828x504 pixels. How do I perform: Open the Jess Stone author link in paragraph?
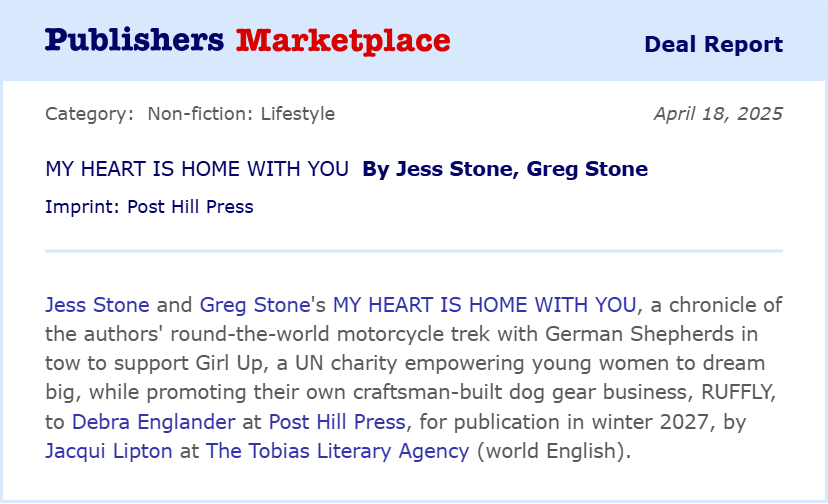tap(97, 305)
